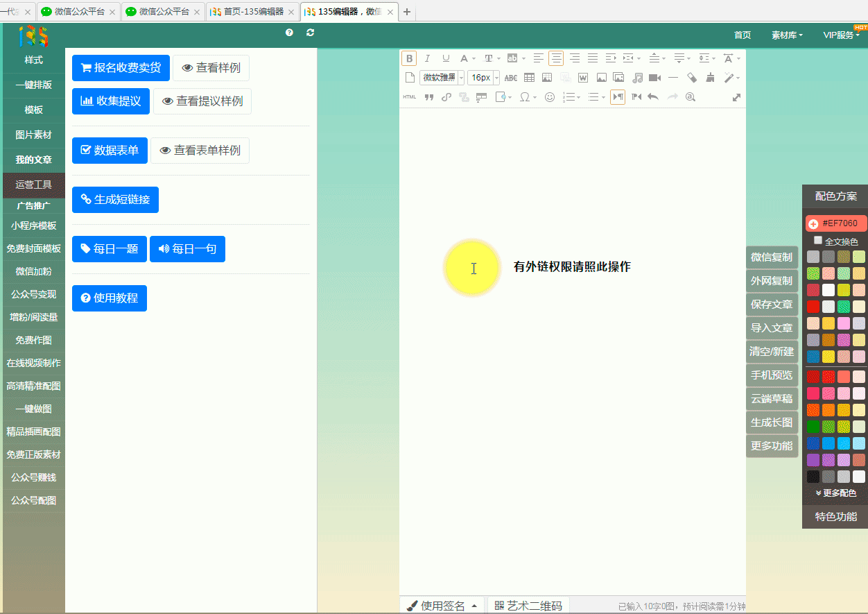The width and height of the screenshot is (868, 614).
Task: Align text to the left
Action: (x=538, y=58)
